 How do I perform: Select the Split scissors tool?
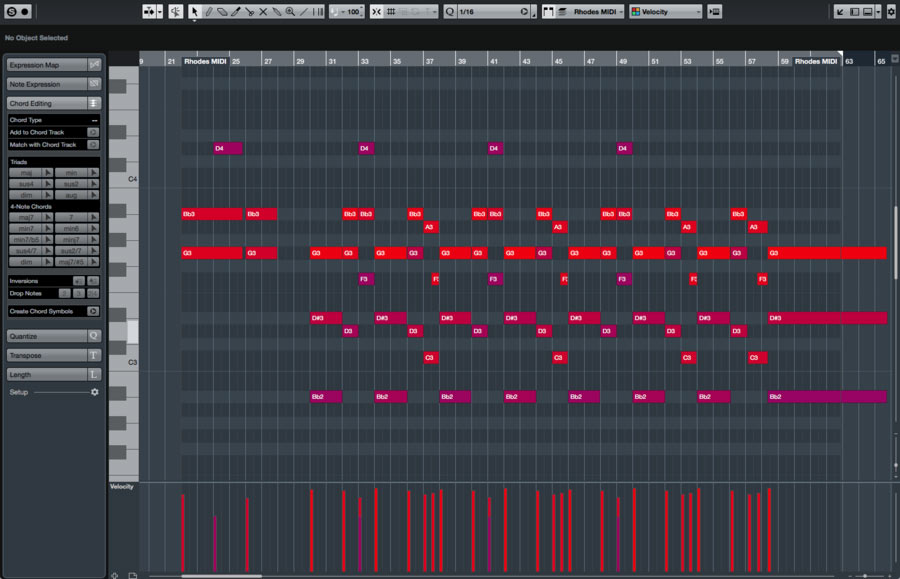[x=250, y=11]
